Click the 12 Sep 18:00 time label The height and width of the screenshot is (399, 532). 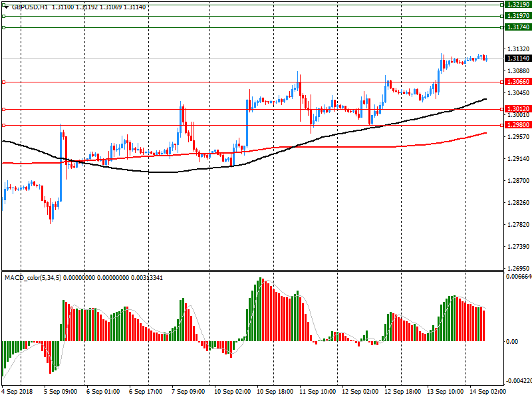point(403,392)
